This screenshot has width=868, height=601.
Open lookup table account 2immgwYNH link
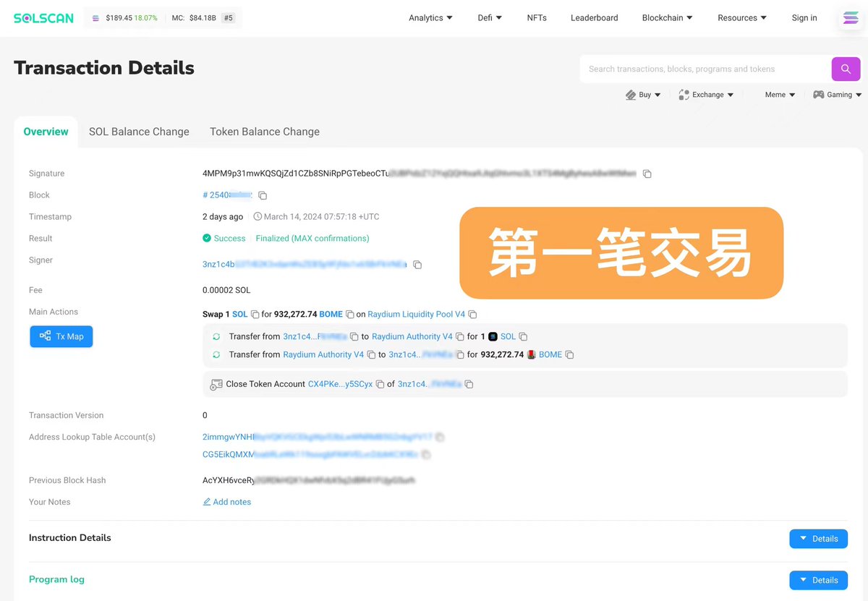pos(318,437)
